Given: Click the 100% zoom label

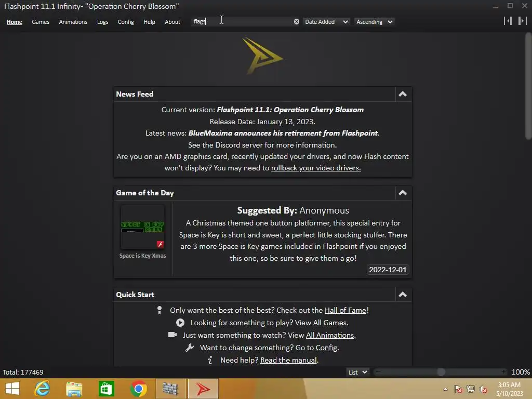Looking at the screenshot, I should (x=521, y=372).
